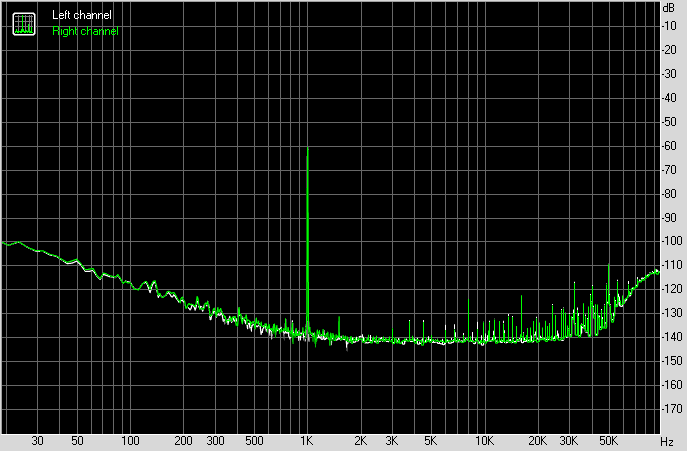Click the 50K frequency axis label
The height and width of the screenshot is (451, 687).
608,441
